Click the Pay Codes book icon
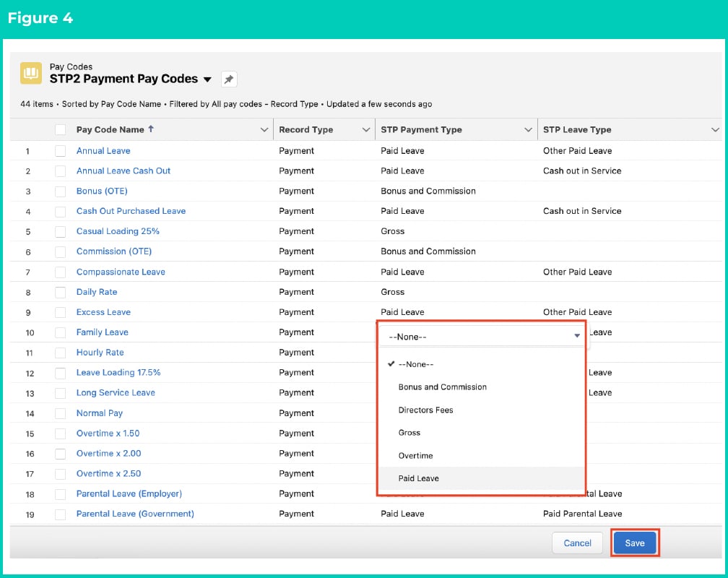728x578 pixels. pyautogui.click(x=31, y=73)
